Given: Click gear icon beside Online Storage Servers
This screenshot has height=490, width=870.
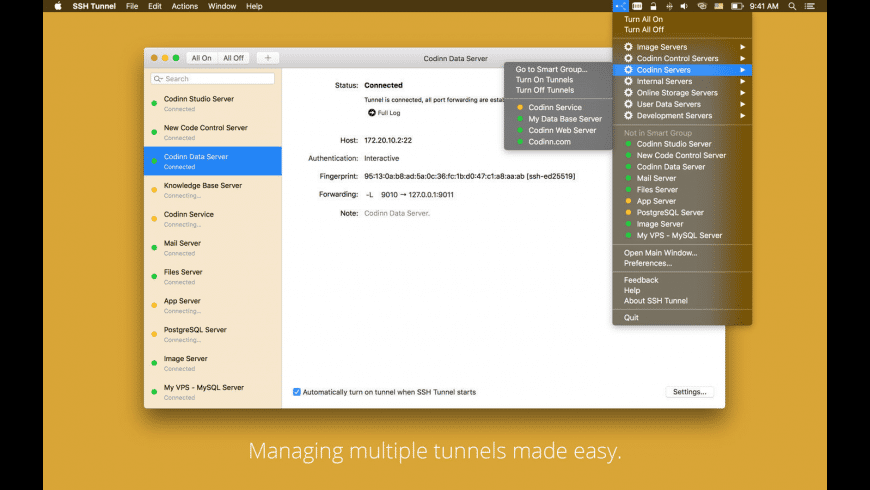Looking at the screenshot, I should pos(628,93).
